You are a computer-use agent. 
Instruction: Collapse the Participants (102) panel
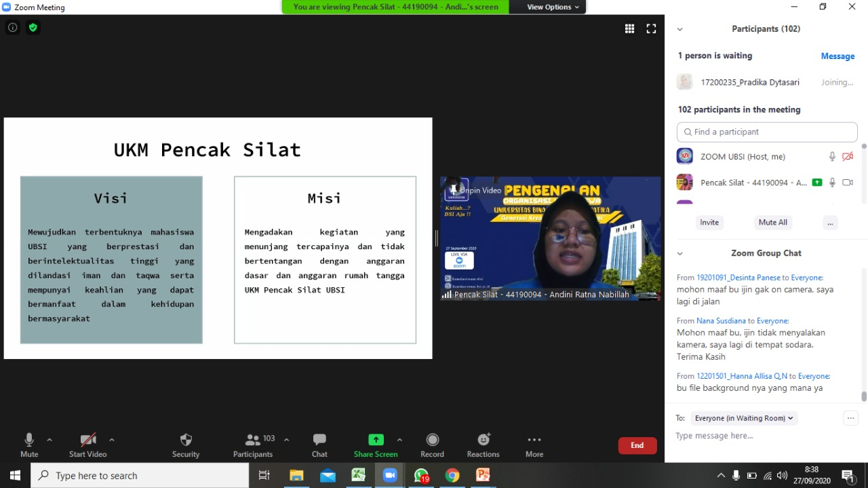point(679,29)
